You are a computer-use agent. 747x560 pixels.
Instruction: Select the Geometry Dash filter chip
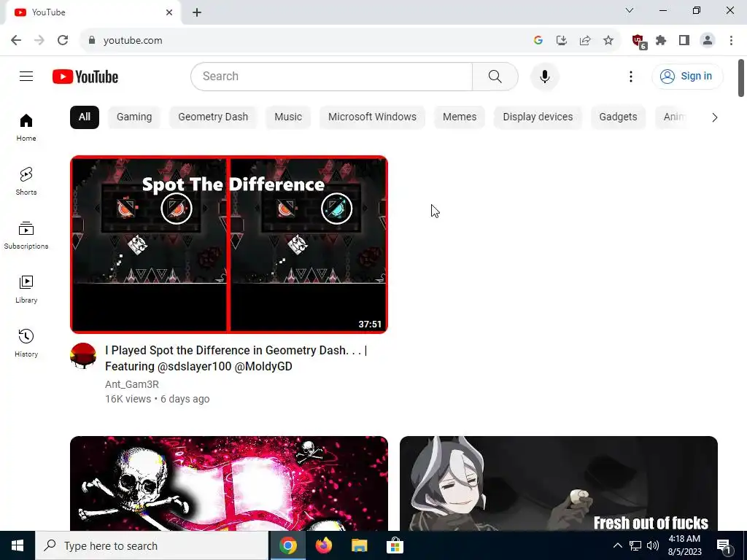click(x=213, y=117)
